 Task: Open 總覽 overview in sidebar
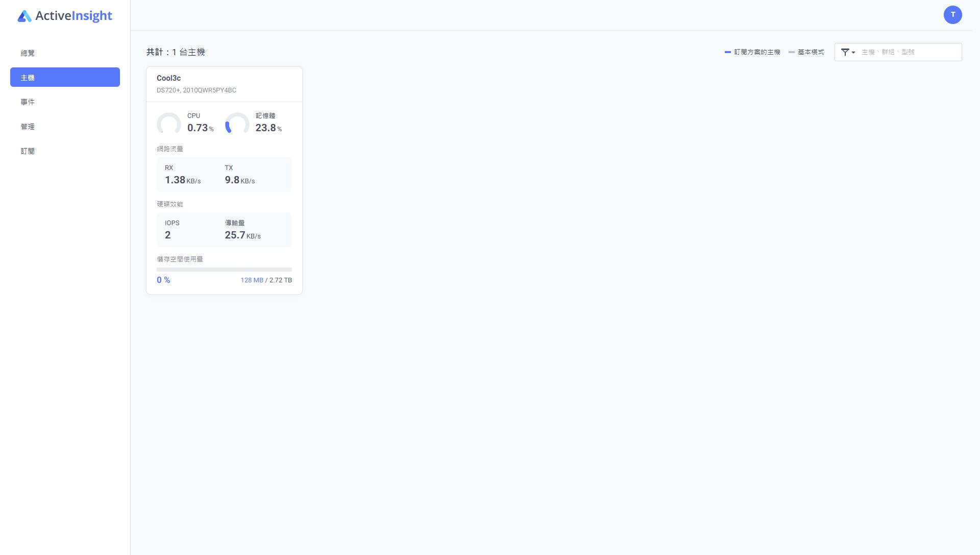click(x=28, y=53)
